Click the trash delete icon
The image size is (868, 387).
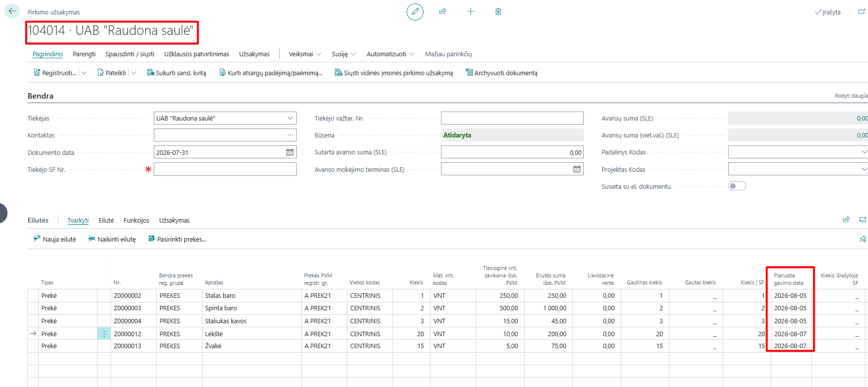(x=498, y=11)
